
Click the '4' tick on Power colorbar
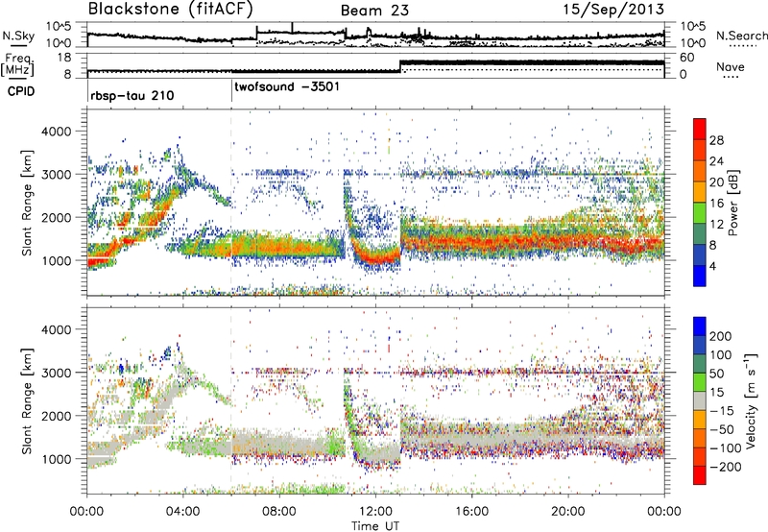pos(713,266)
